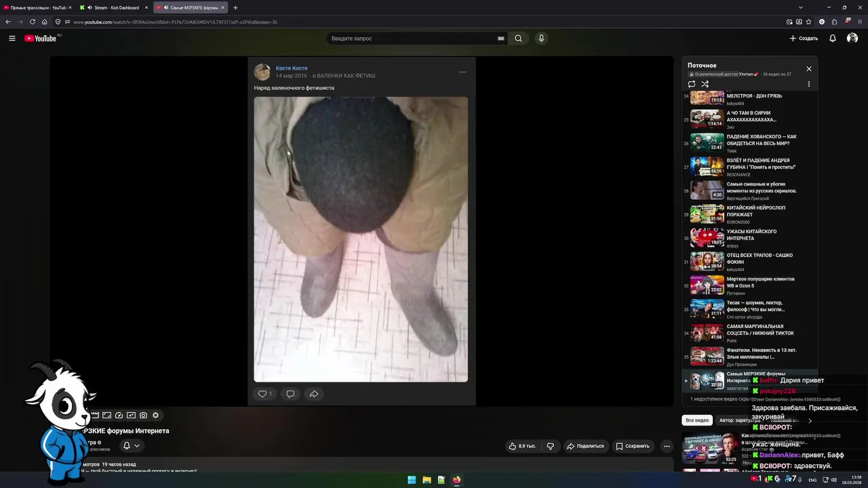Open the volume icon in system tray
This screenshot has width=868, height=488.
click(834, 480)
